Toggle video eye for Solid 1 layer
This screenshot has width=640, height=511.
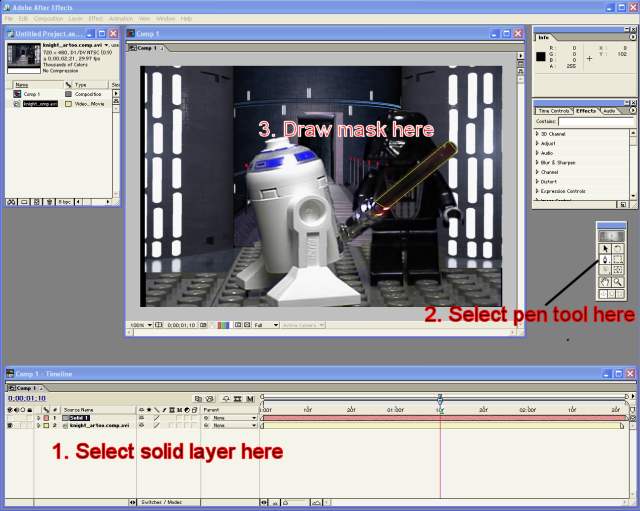(x=10, y=418)
